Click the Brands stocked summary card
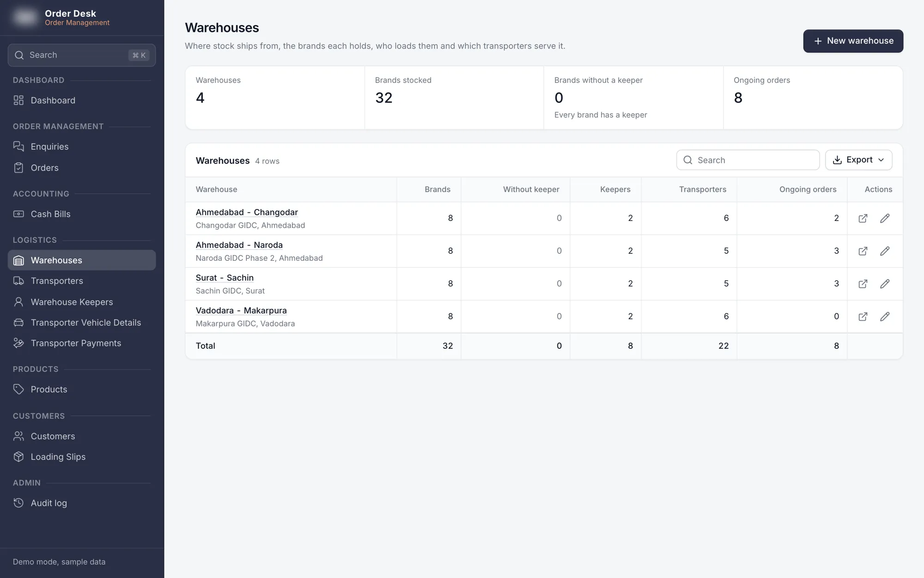This screenshot has height=578, width=924. click(x=454, y=98)
